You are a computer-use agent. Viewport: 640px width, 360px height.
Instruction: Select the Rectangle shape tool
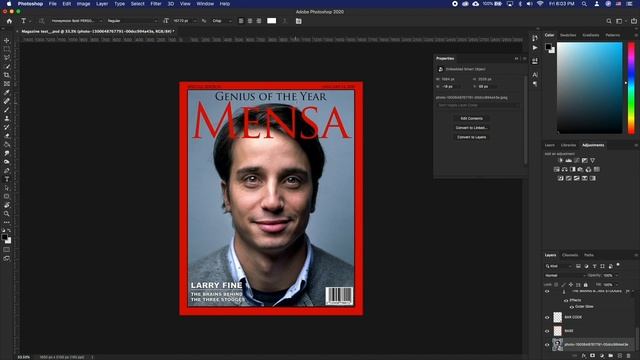point(7,196)
